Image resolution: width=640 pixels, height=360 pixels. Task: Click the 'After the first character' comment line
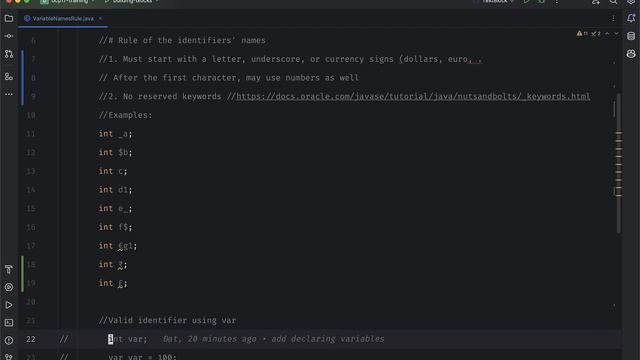point(229,78)
